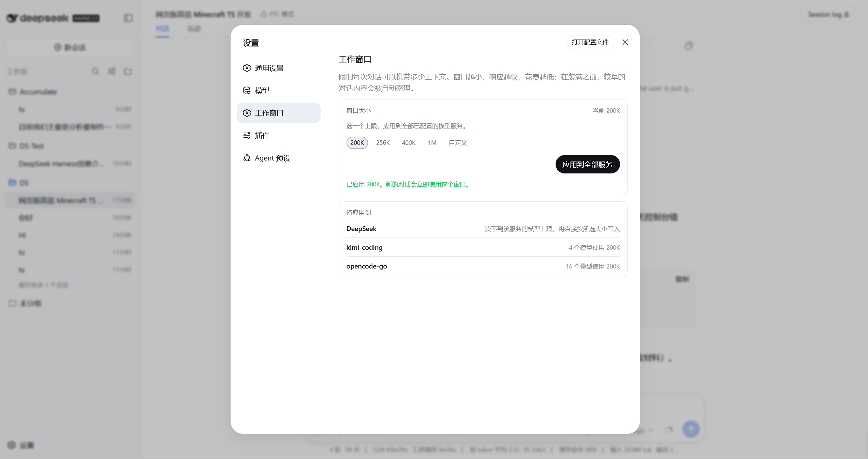This screenshot has height=459, width=868.
Task: Choose the 400K window size
Action: pos(409,142)
